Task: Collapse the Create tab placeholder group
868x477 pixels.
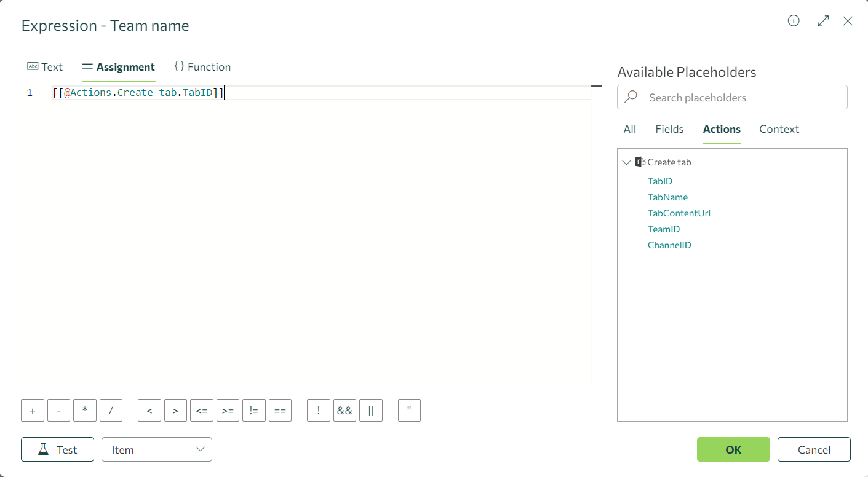Action: pyautogui.click(x=627, y=162)
